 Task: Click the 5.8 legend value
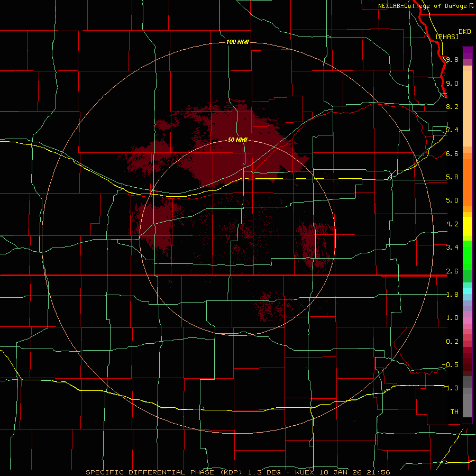coord(452,177)
